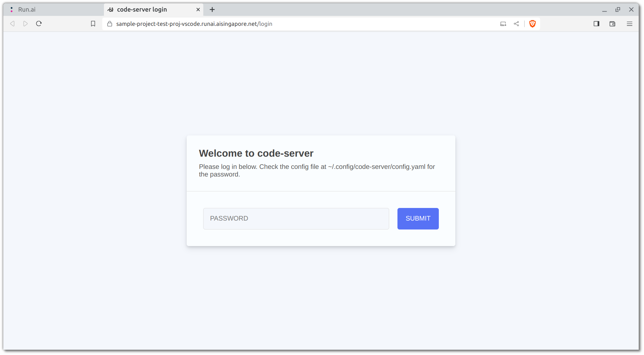Click the share icon in address bar
Image resolution: width=644 pixels, height=355 pixels.
point(516,24)
